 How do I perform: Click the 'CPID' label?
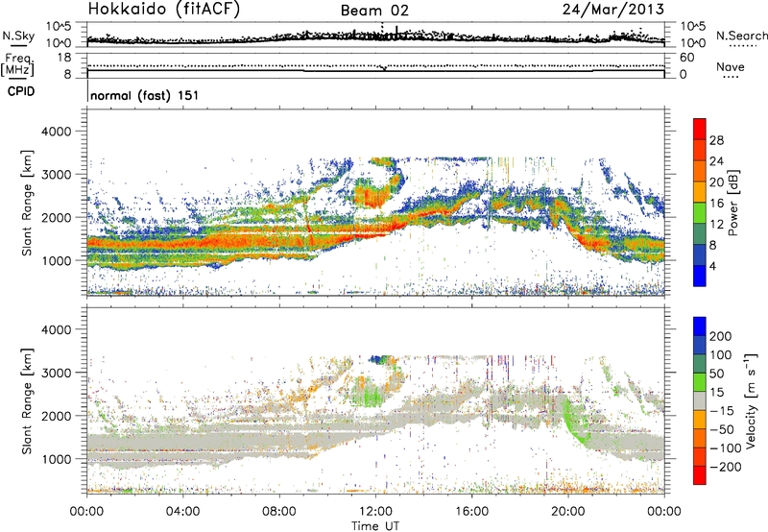(x=21, y=91)
